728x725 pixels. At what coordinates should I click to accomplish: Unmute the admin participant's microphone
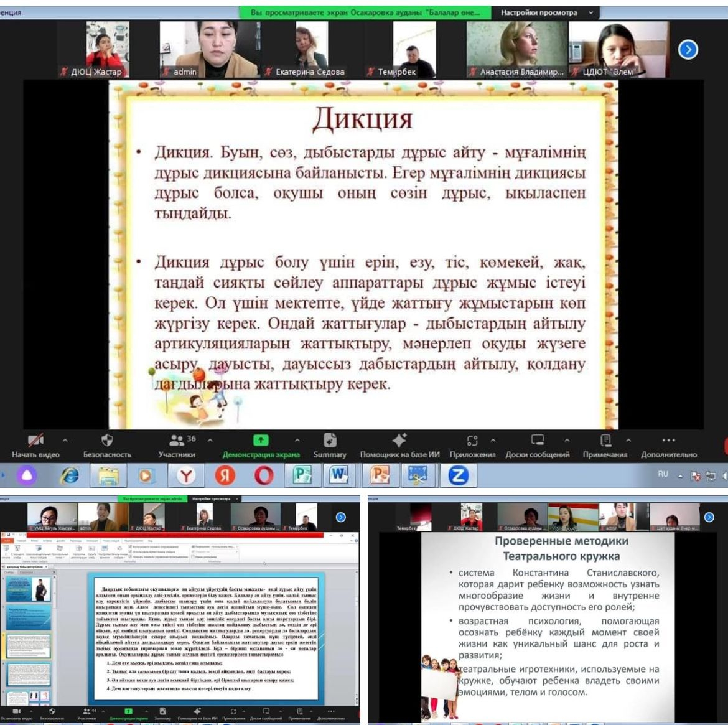click(165, 72)
